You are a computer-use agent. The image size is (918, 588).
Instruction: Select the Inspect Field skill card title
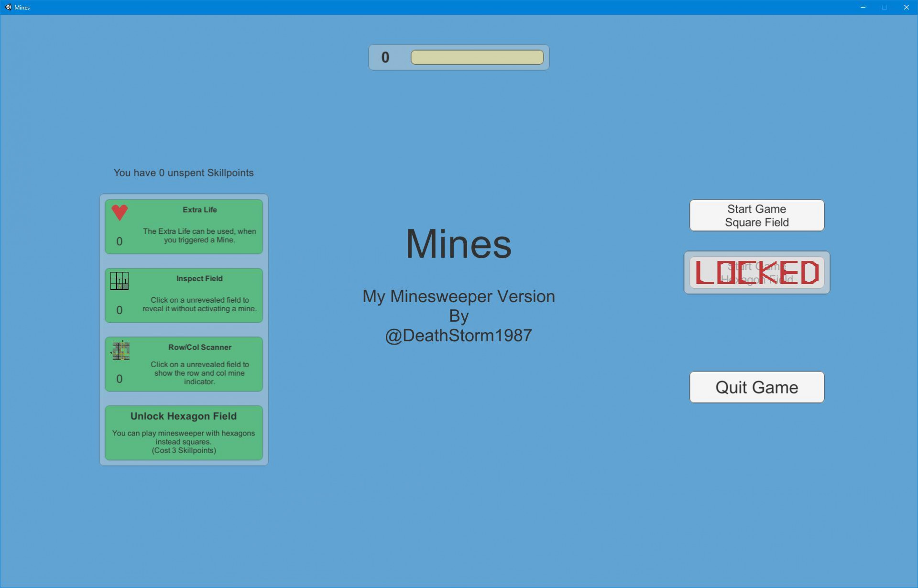click(199, 279)
